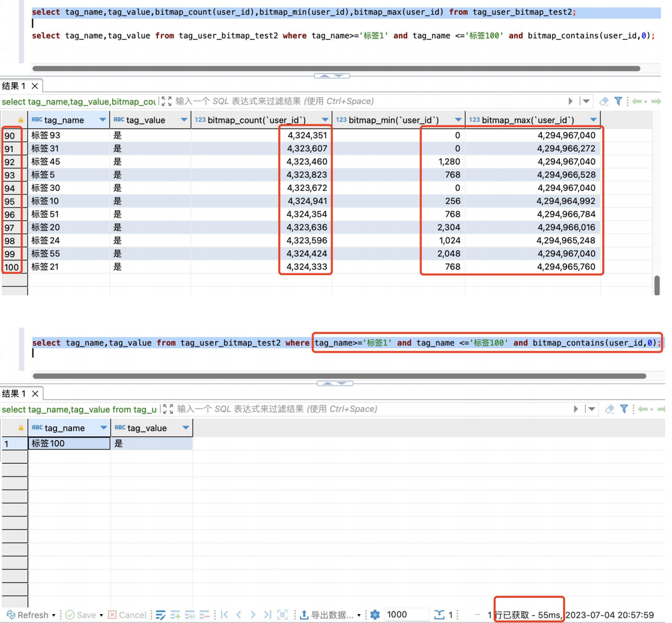
Task: Open the bitmap_min(`user_id`) column dropdown arrow
Action: (x=458, y=120)
